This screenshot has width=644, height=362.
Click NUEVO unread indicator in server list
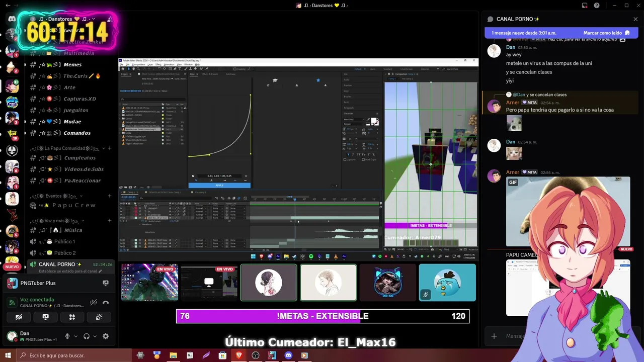point(12,267)
